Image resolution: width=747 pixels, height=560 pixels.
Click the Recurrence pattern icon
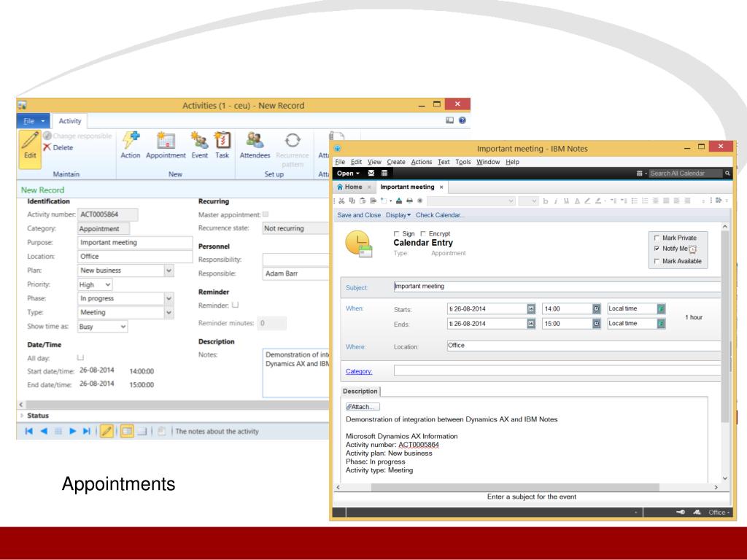click(x=293, y=141)
